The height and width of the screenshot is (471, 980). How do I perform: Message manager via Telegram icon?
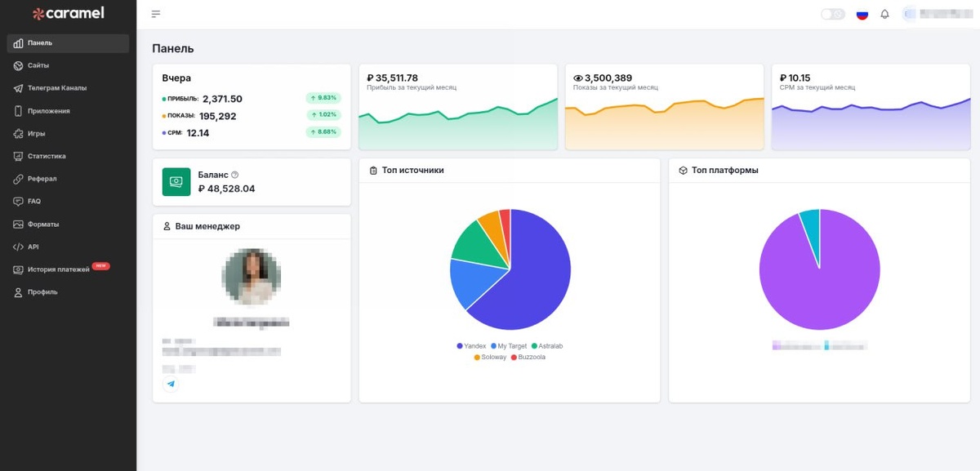(171, 384)
